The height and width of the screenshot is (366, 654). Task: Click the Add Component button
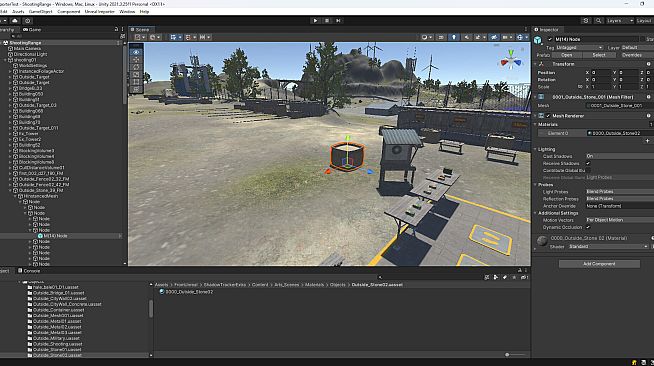tap(599, 263)
